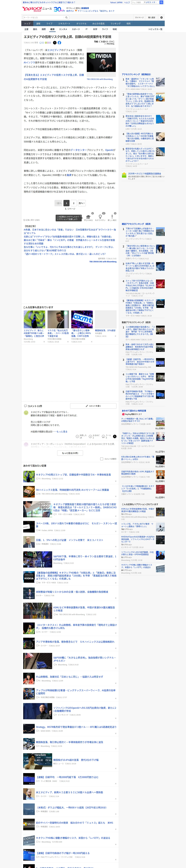Open the article's comment count bubble icon
This screenshot has height=868, width=186.
point(42,43)
